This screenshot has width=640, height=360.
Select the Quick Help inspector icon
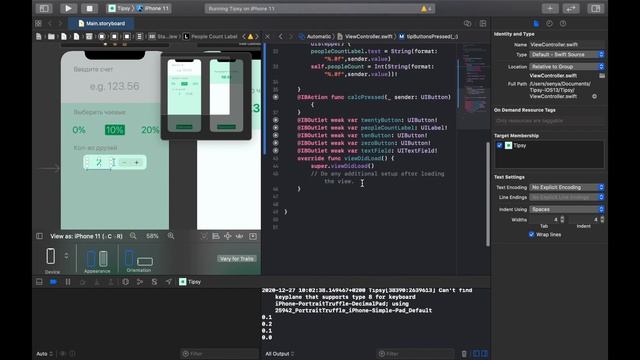563,24
